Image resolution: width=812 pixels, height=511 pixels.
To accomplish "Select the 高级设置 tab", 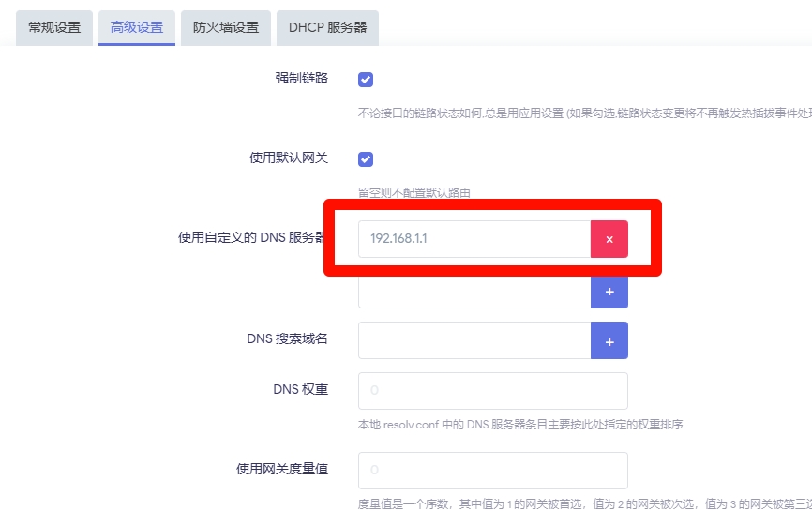I will click(x=137, y=28).
